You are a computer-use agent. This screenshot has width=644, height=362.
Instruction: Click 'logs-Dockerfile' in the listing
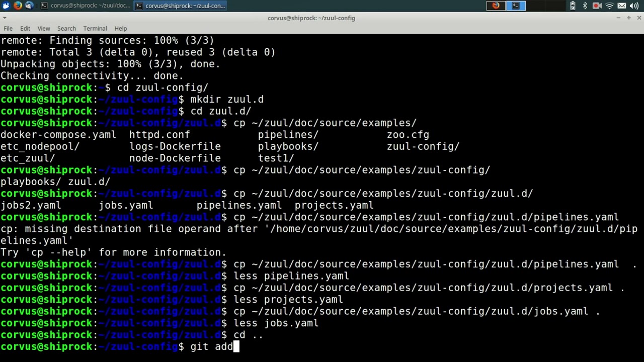(x=175, y=146)
